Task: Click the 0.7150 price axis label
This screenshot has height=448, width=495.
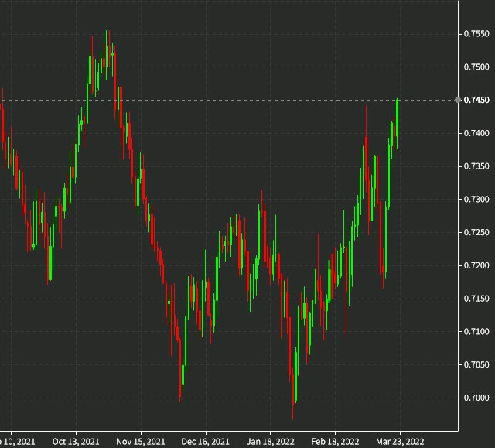Action: tap(476, 299)
